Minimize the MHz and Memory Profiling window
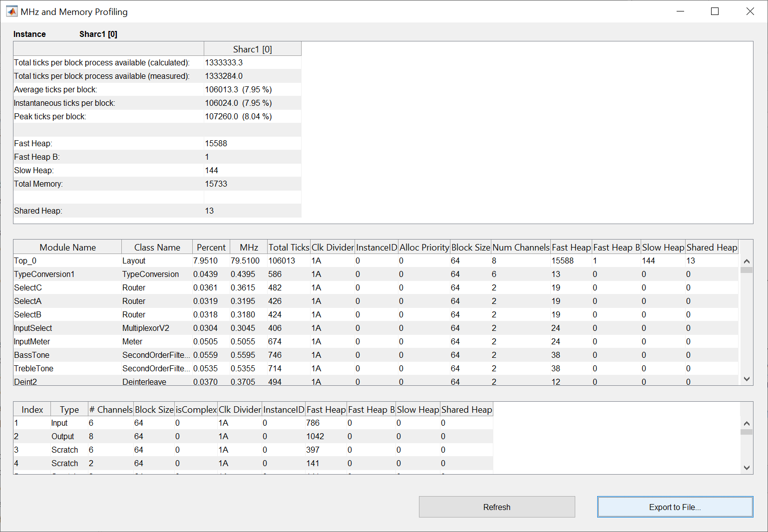The width and height of the screenshot is (768, 532). tap(680, 11)
